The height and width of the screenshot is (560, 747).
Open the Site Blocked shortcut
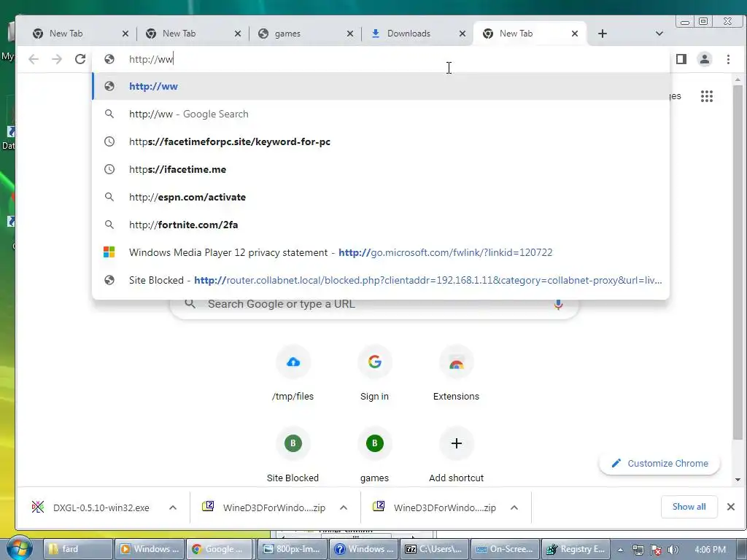pyautogui.click(x=293, y=455)
